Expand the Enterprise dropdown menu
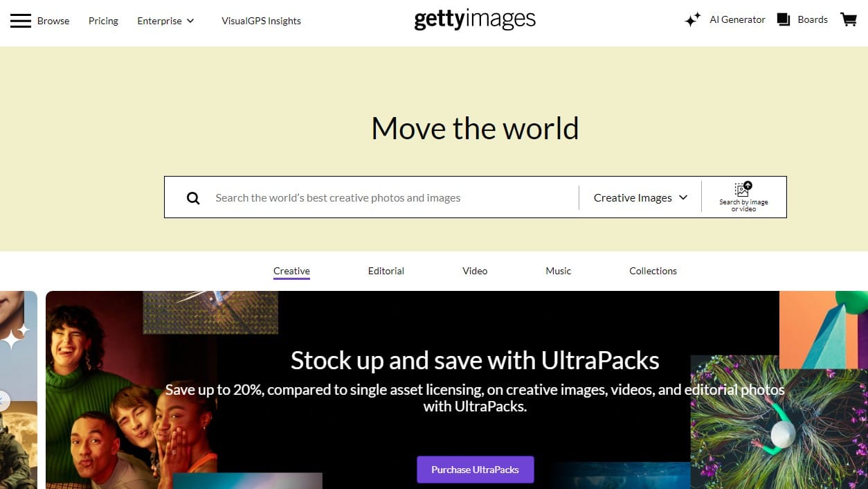Viewport: 868px width, 489px height. pos(166,21)
